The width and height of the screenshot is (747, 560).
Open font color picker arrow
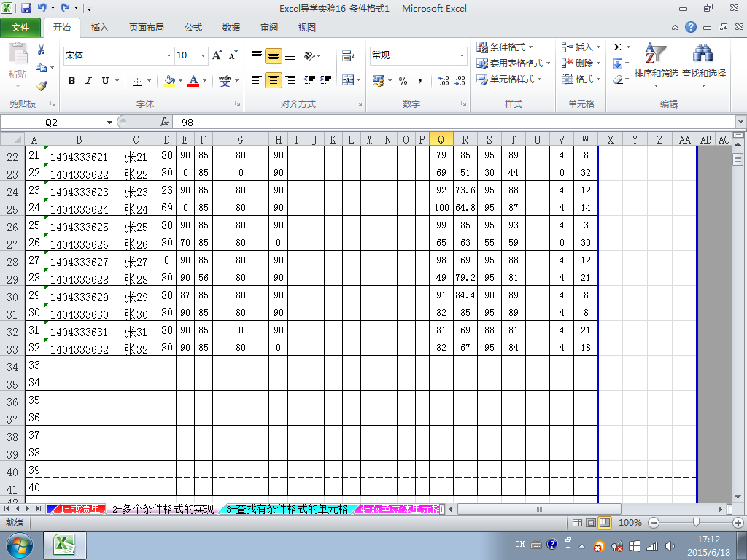[x=204, y=81]
